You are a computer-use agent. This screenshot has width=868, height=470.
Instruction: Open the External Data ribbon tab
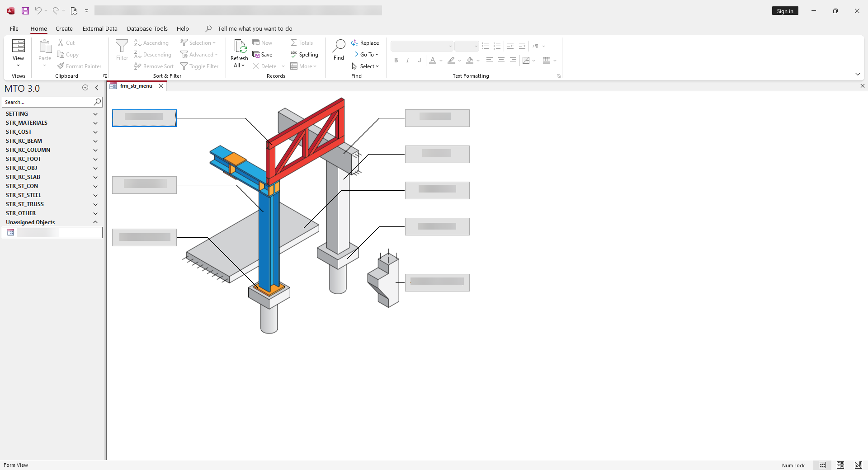(100, 28)
